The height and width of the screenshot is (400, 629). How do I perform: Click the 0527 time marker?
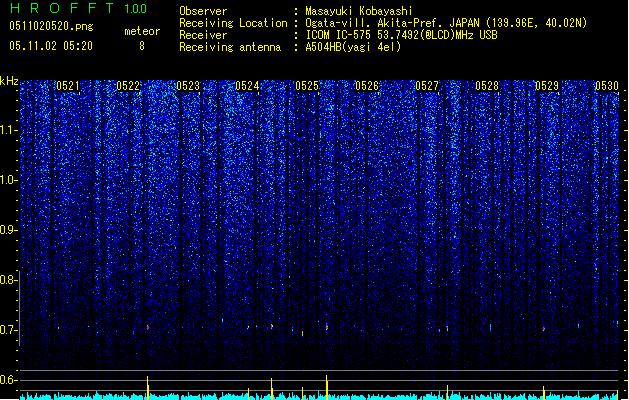pos(427,86)
